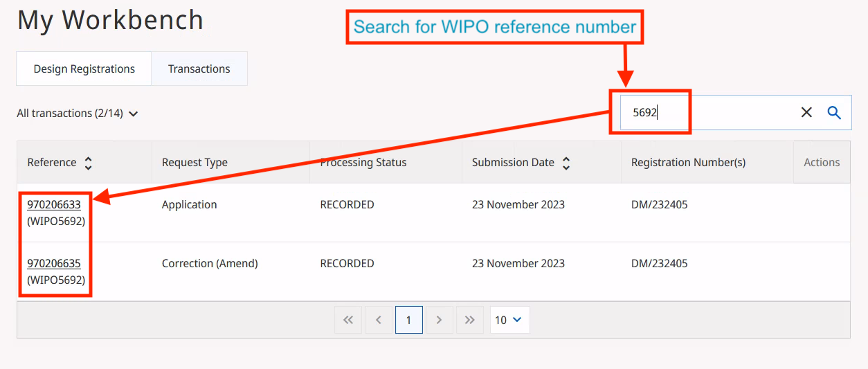868x369 pixels.
Task: Switch to Design Registrations tab
Action: (84, 69)
